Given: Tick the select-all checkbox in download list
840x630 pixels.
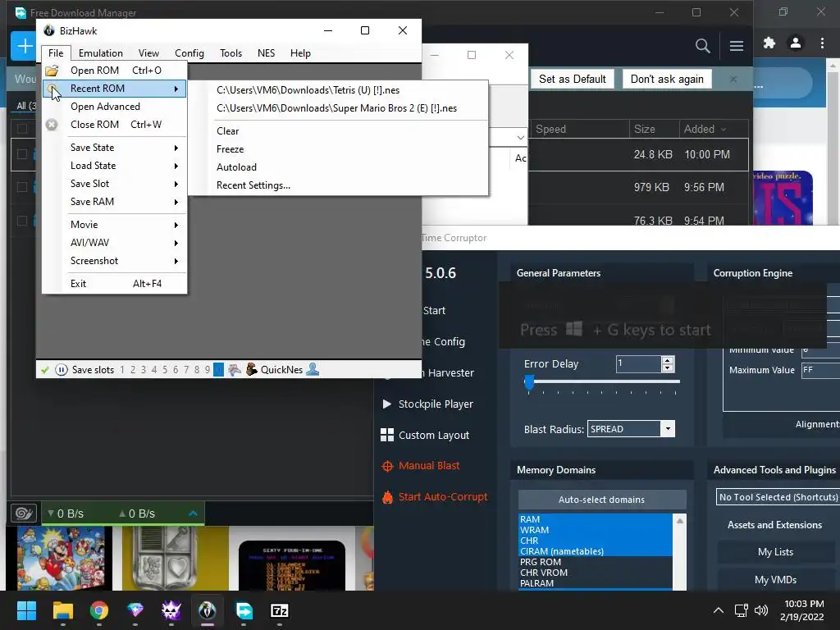Looking at the screenshot, I should tap(22, 129).
